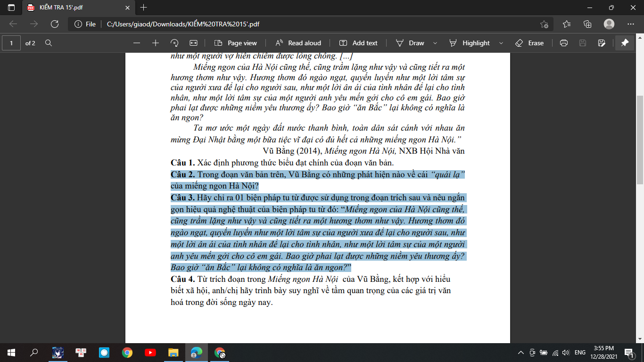This screenshot has width=644, height=362.
Task: Expand the Highlight color dropdown arrow
Action: point(501,43)
